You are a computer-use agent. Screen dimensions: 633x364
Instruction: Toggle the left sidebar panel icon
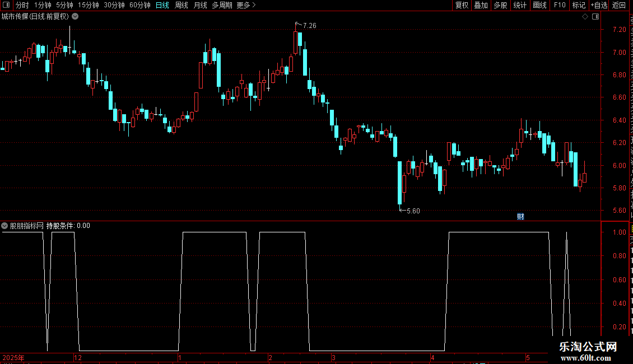coord(6,5)
